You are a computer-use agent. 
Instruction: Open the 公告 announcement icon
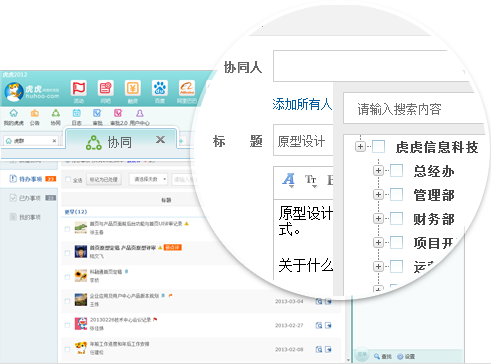pos(35,113)
